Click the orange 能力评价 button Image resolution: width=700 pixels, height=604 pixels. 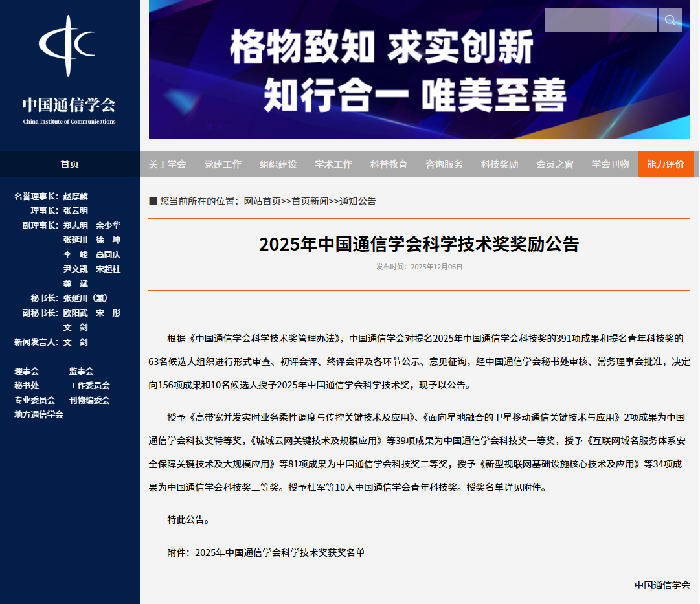pos(665,164)
